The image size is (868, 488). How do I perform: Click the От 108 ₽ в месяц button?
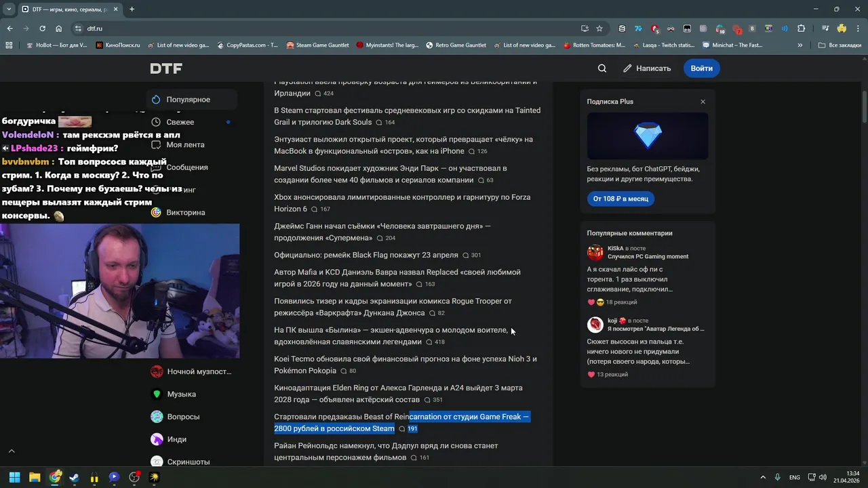click(620, 199)
